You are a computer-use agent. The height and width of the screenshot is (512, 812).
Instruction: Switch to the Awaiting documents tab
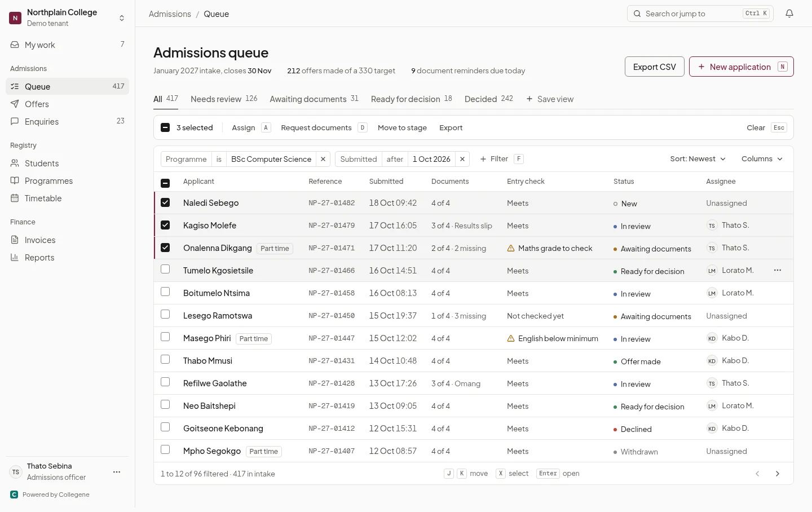point(314,99)
